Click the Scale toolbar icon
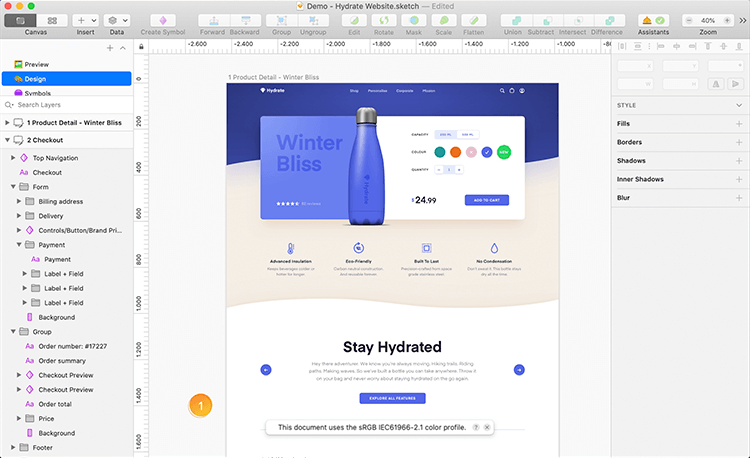The height and width of the screenshot is (458, 750). [444, 21]
